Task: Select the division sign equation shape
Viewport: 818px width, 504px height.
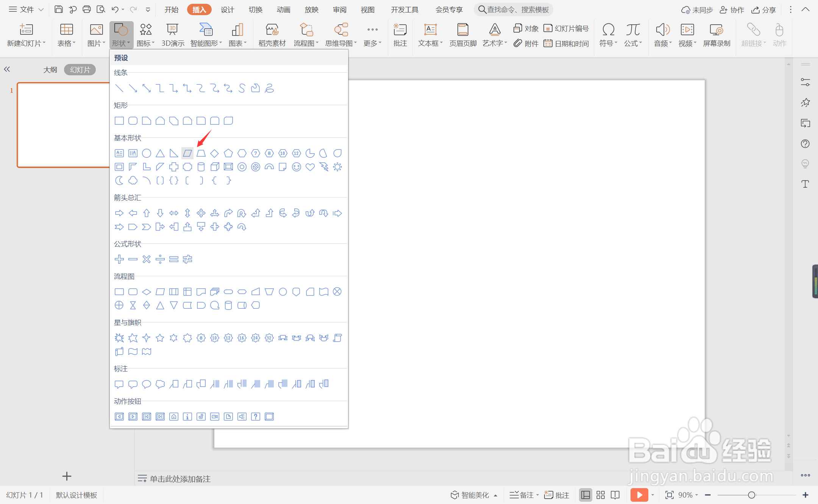Action: click(x=160, y=259)
